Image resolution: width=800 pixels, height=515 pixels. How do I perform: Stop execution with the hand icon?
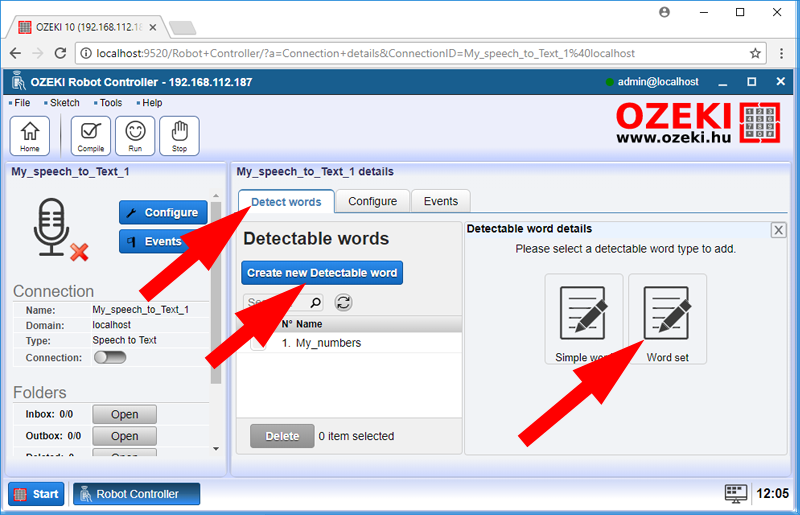pyautogui.click(x=179, y=135)
